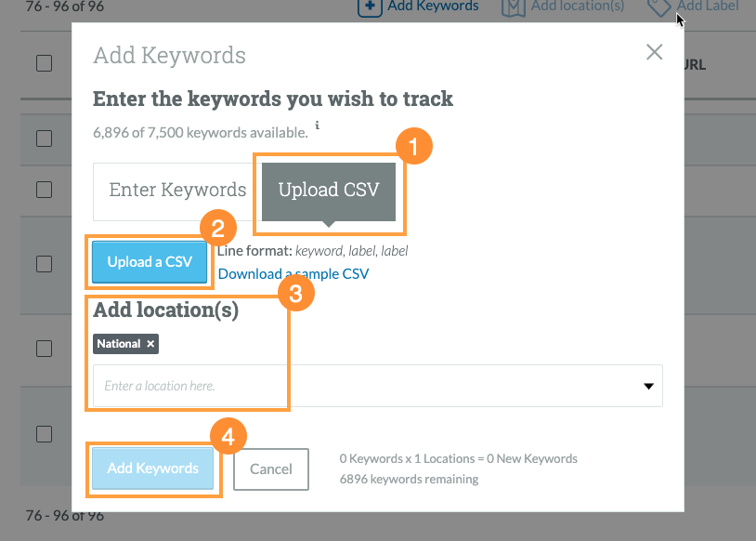The image size is (756, 541).
Task: Close the Add Keywords dialog
Action: [x=654, y=52]
